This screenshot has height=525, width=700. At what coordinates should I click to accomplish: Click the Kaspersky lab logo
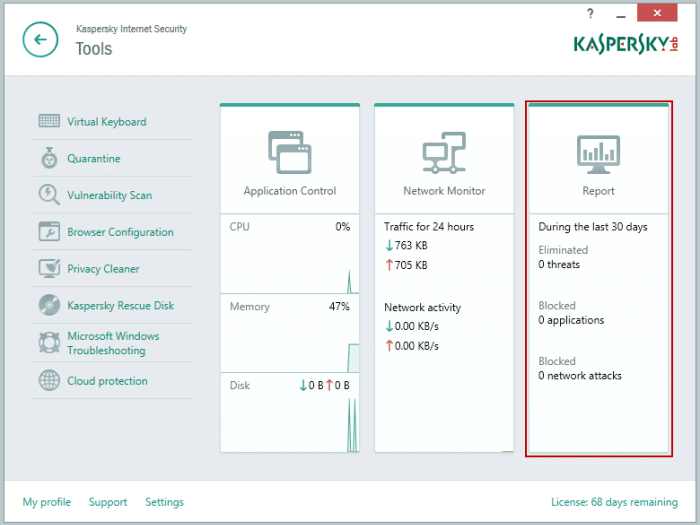click(x=626, y=45)
